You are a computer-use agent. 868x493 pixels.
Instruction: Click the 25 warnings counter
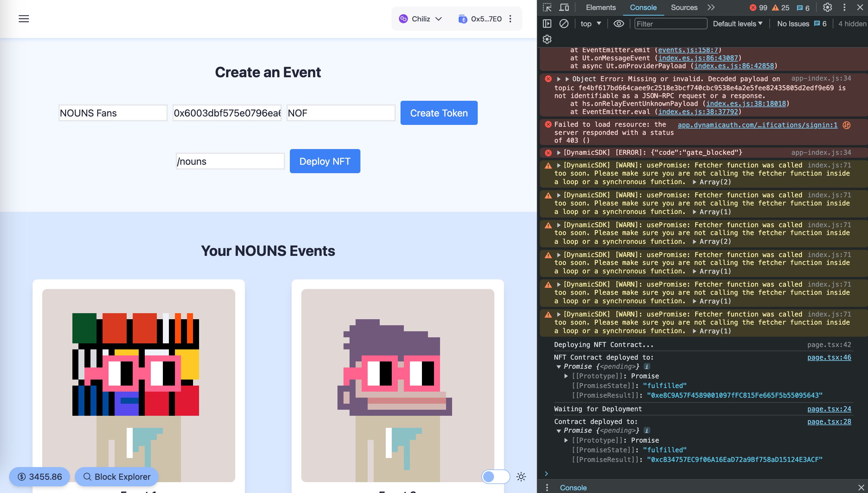[x=780, y=8]
